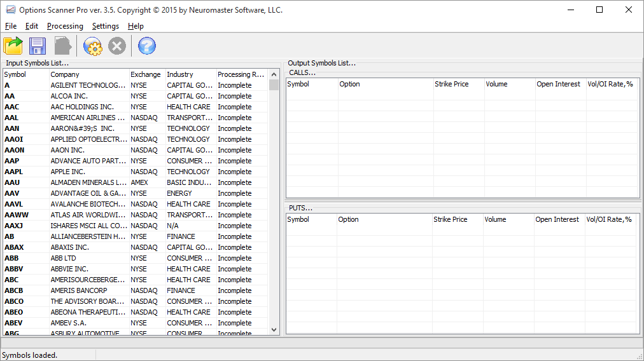
Task: Click input list scrollbar up arrow
Action: pos(274,74)
